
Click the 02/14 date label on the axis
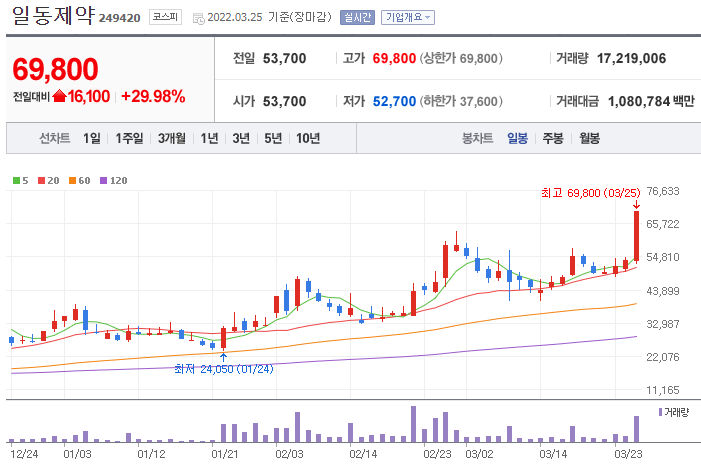click(363, 454)
